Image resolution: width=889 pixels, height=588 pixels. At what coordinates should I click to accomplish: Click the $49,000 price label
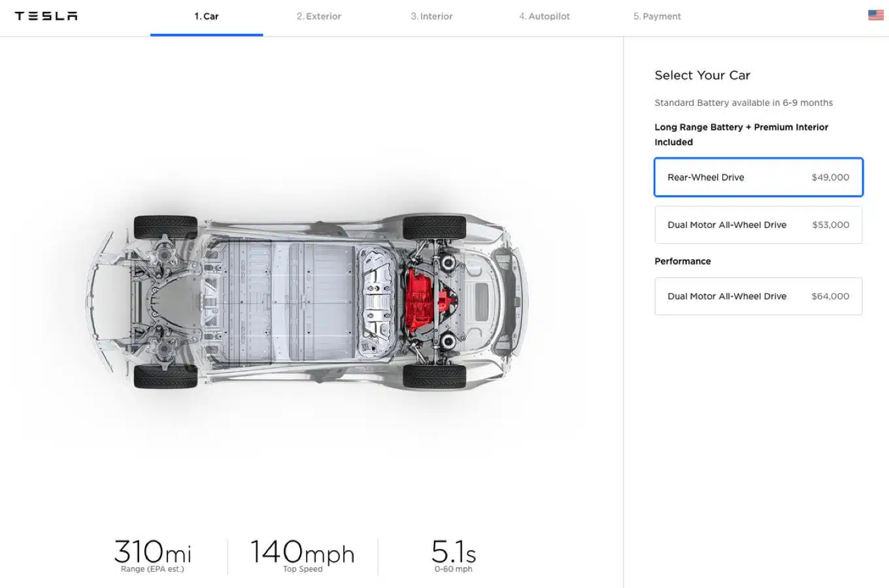(x=831, y=177)
